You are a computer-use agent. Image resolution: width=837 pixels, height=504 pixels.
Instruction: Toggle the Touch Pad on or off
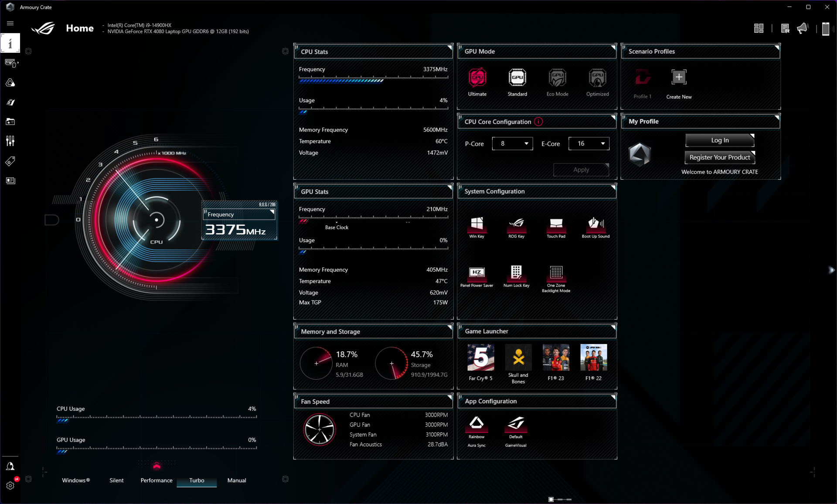[x=556, y=224]
